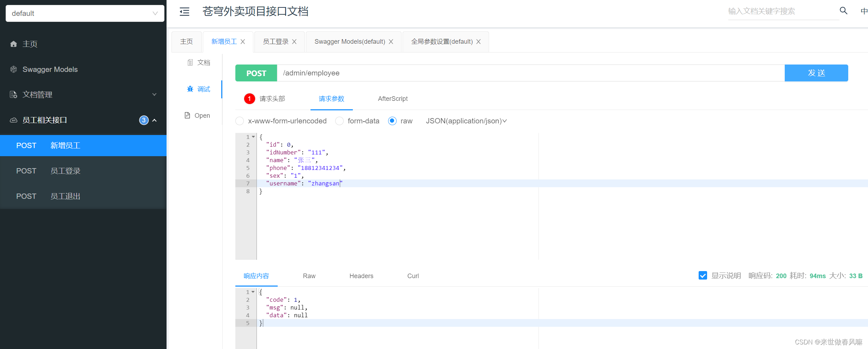Fold response JSON at line 1 arrow
The width and height of the screenshot is (868, 349).
253,292
